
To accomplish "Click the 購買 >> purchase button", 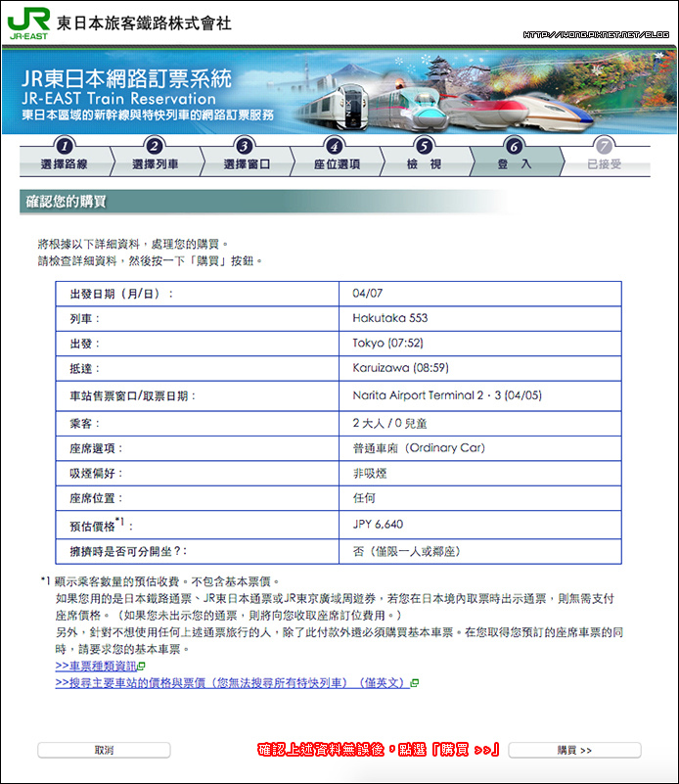I will point(574,750).
